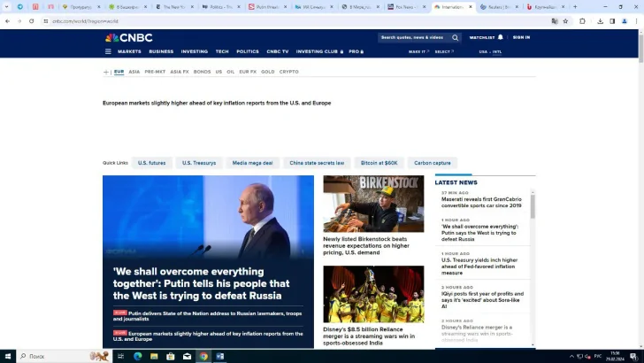Select the GOLD markets tab
The image size is (644, 363).
point(267,72)
